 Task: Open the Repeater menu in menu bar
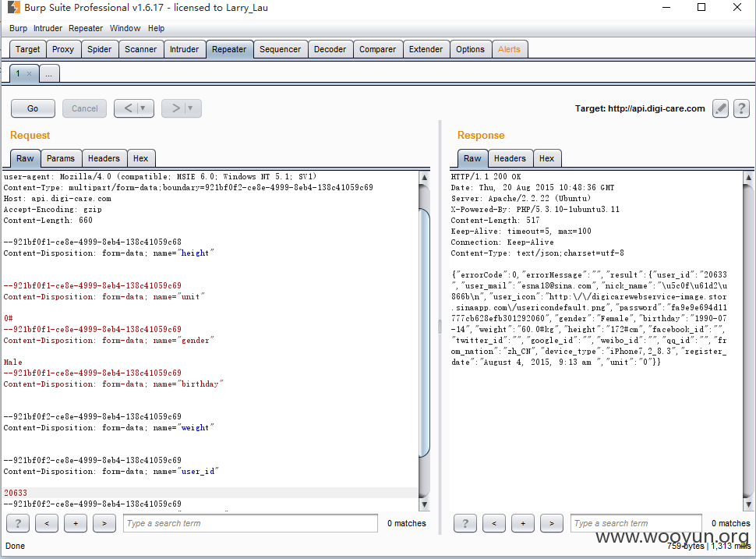86,28
